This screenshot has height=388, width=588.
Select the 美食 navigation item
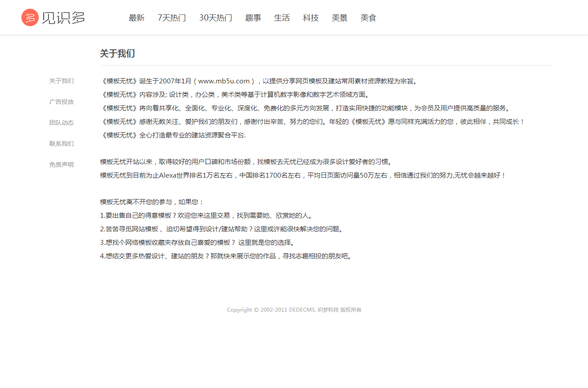click(x=368, y=18)
